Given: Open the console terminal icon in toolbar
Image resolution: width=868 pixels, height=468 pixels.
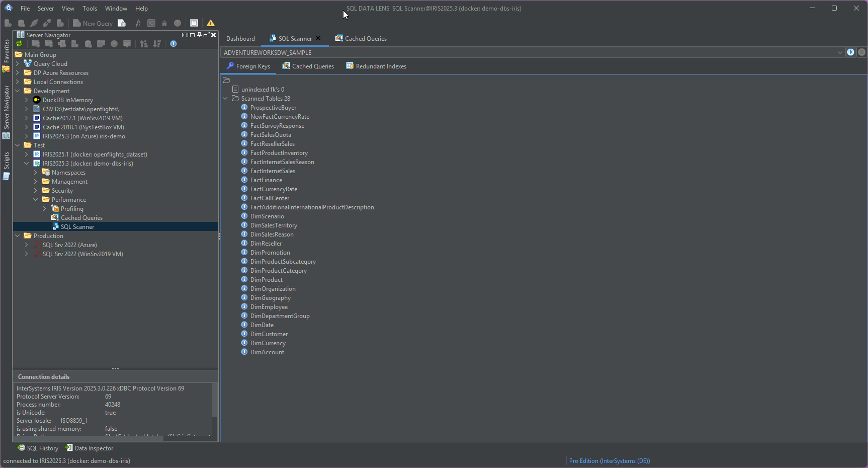Looking at the screenshot, I should (151, 23).
